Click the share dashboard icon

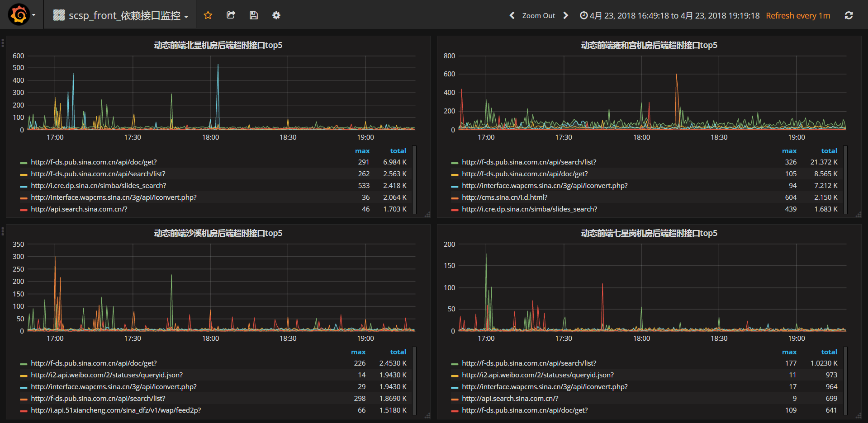tap(231, 15)
